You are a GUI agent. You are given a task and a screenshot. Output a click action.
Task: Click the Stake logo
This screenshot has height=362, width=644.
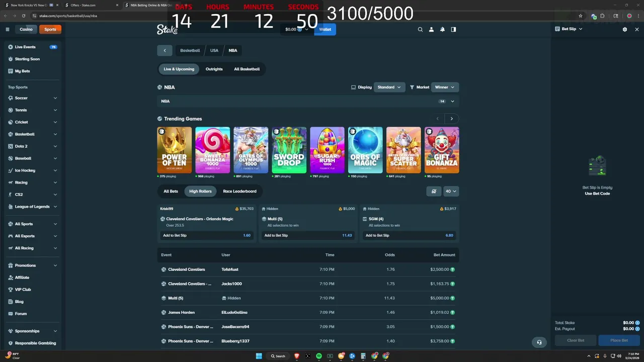[167, 29]
